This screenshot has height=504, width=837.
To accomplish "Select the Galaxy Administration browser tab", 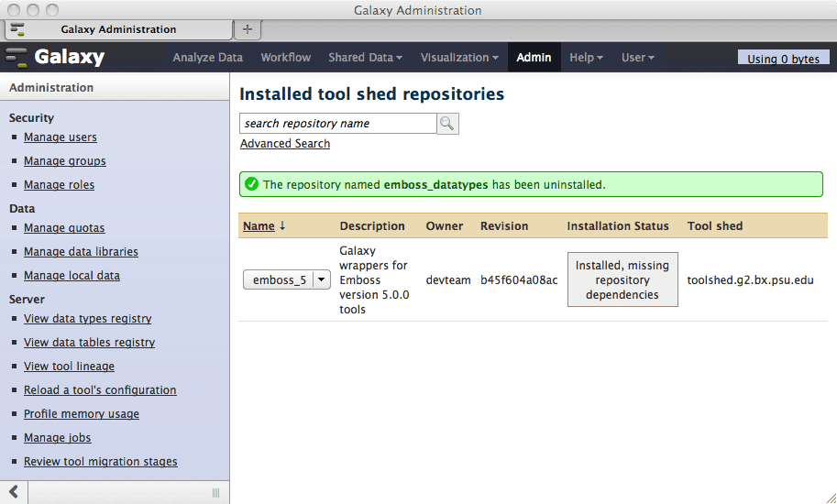I will [118, 29].
